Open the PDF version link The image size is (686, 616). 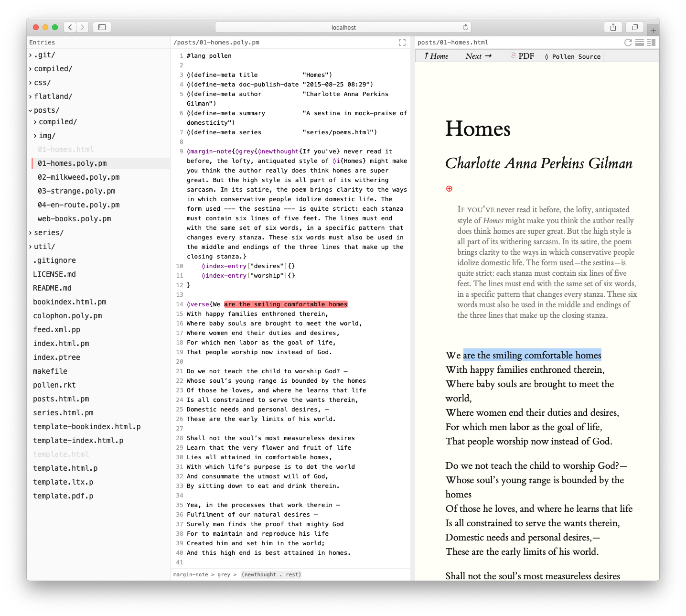pyautogui.click(x=526, y=56)
